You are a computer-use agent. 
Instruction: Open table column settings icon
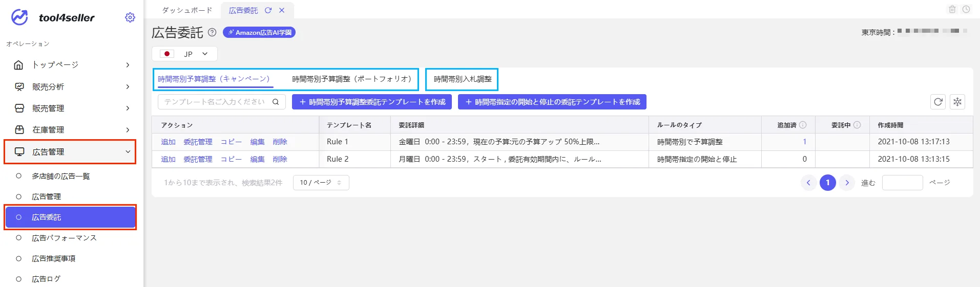pos(957,102)
